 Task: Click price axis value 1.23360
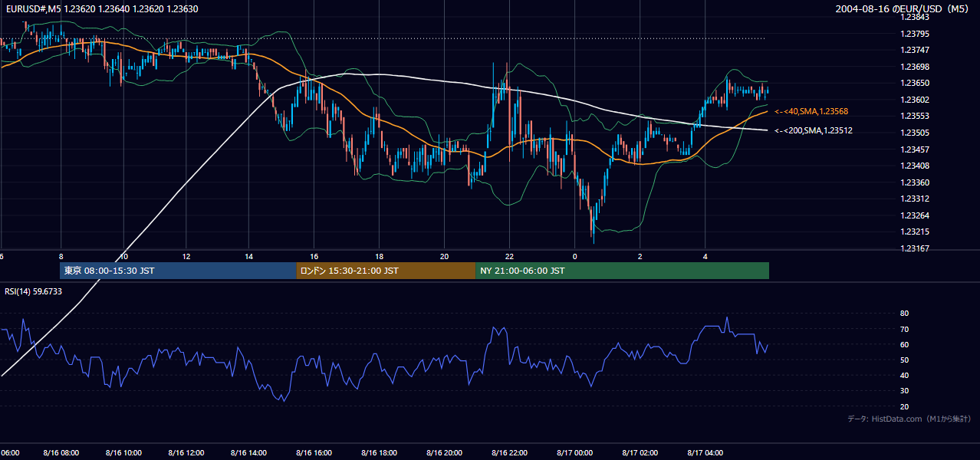coord(914,182)
